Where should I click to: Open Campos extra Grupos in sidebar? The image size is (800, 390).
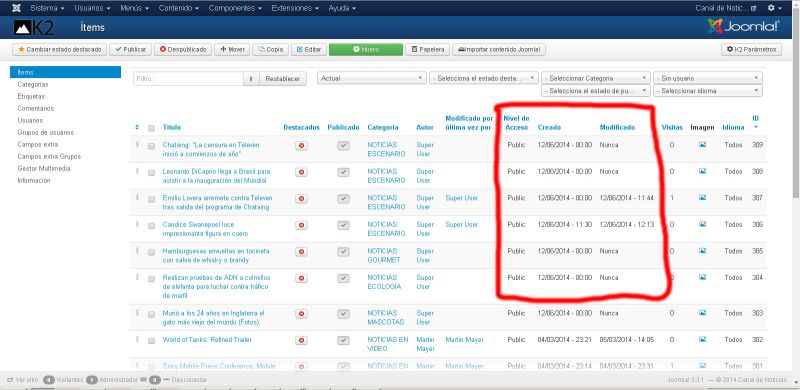pos(49,157)
